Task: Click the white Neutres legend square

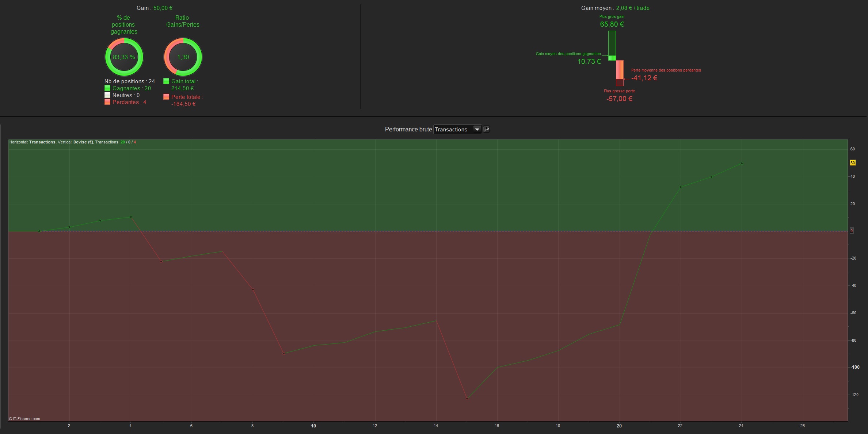Action: coord(107,95)
